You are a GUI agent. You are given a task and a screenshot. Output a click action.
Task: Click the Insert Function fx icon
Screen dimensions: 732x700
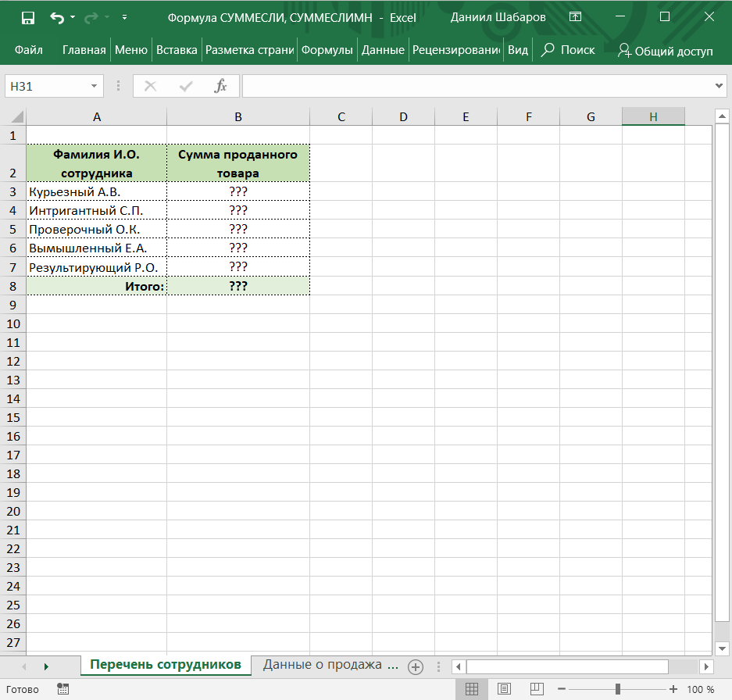tap(221, 86)
